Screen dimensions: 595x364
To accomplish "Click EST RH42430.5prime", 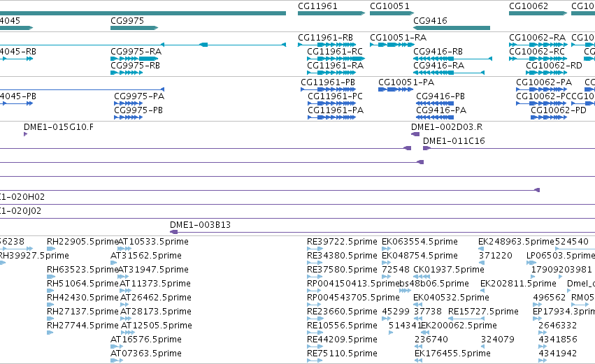I will click(50, 305).
